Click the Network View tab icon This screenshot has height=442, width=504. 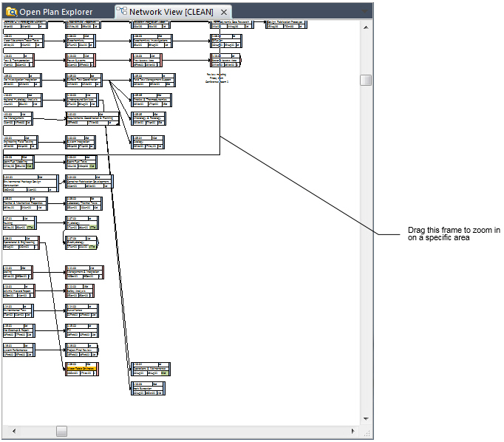coord(122,12)
